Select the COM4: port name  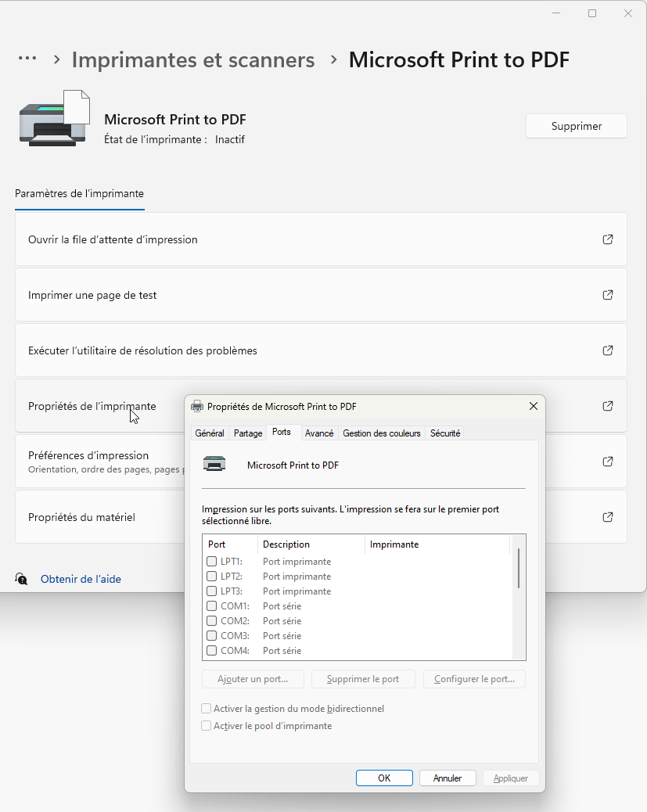coord(235,650)
